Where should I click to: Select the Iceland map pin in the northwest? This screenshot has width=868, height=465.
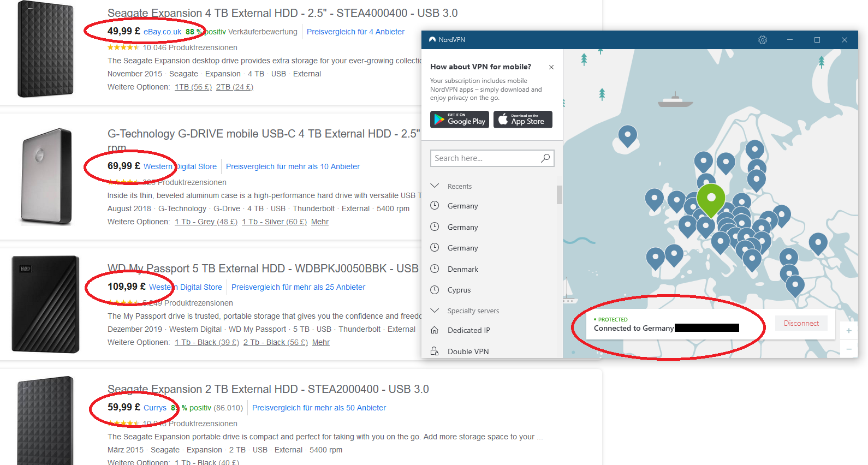[628, 135]
